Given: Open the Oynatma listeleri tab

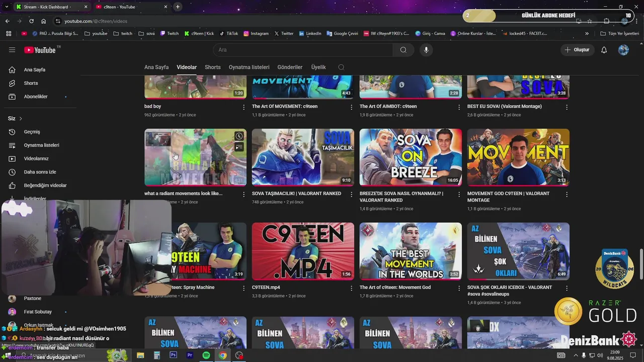Looking at the screenshot, I should [249, 67].
